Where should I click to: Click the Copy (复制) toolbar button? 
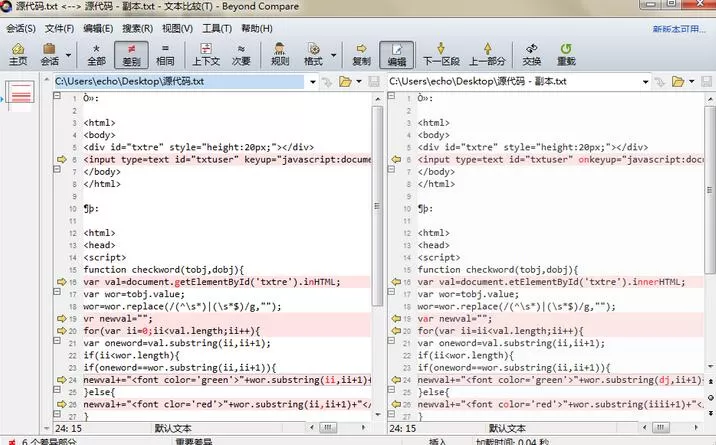pos(361,54)
